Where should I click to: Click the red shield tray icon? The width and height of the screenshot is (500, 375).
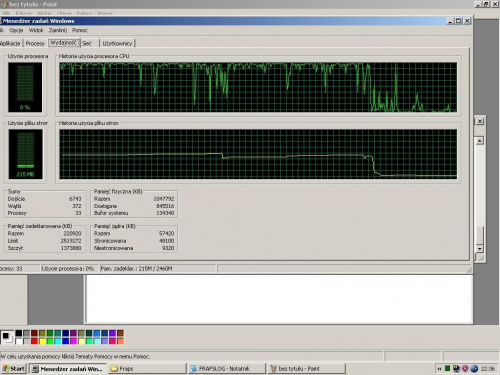pyautogui.click(x=465, y=369)
